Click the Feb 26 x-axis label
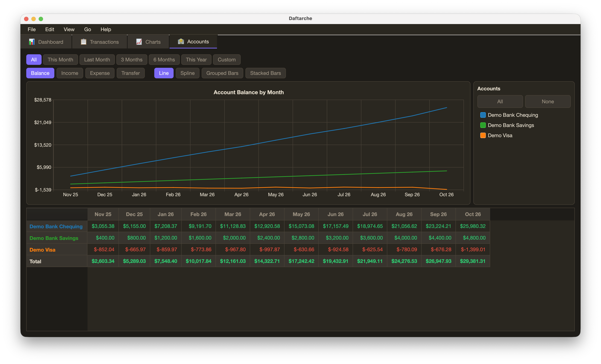This screenshot has width=601, height=364. point(173,195)
